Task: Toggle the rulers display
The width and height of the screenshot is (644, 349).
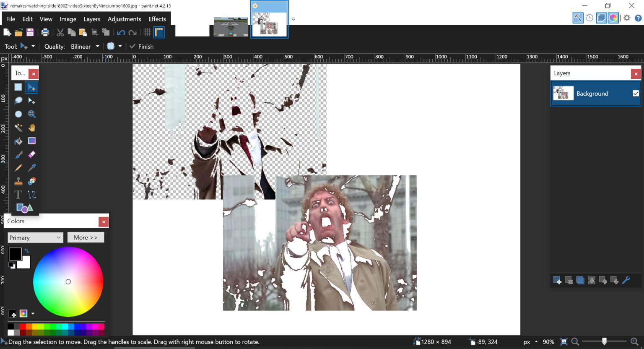Action: pos(159,32)
